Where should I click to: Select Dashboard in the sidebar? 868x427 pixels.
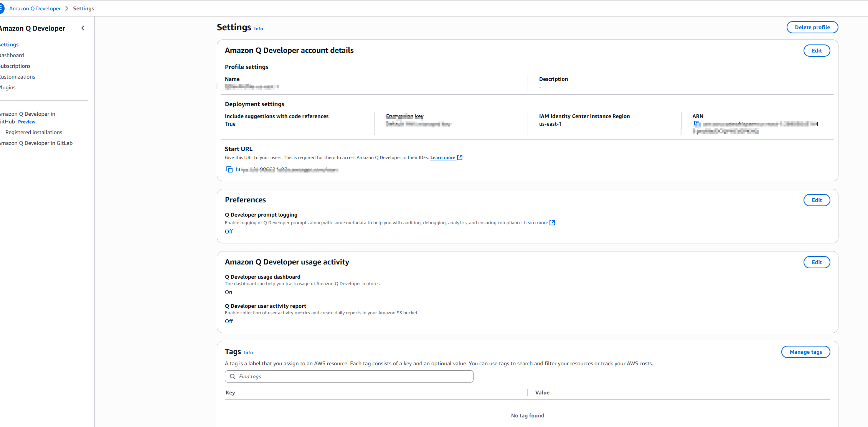point(12,55)
